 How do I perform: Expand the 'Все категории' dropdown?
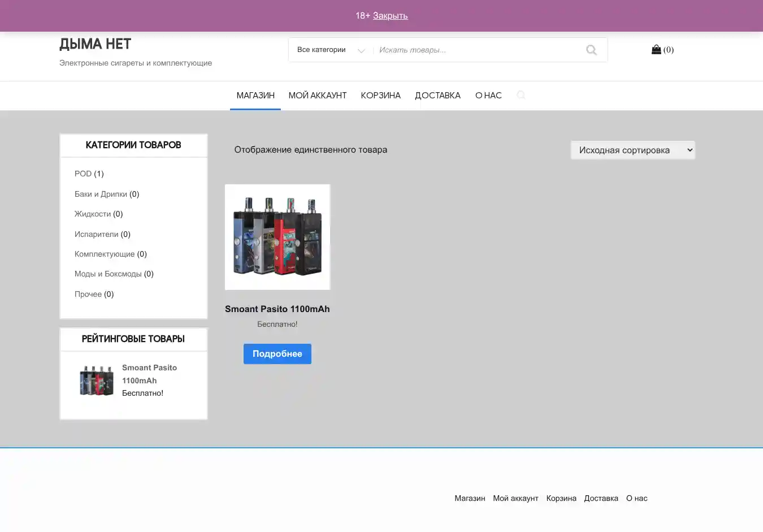(331, 50)
